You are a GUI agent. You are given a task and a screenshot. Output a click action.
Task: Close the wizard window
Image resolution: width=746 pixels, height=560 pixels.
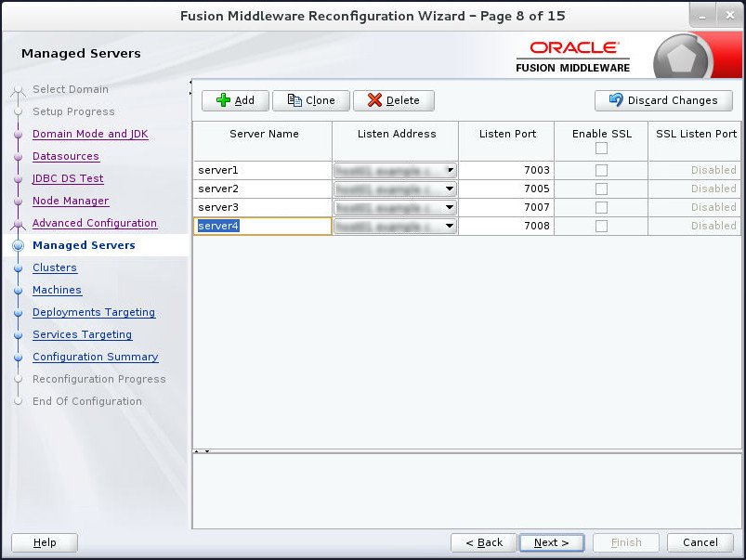730,15
